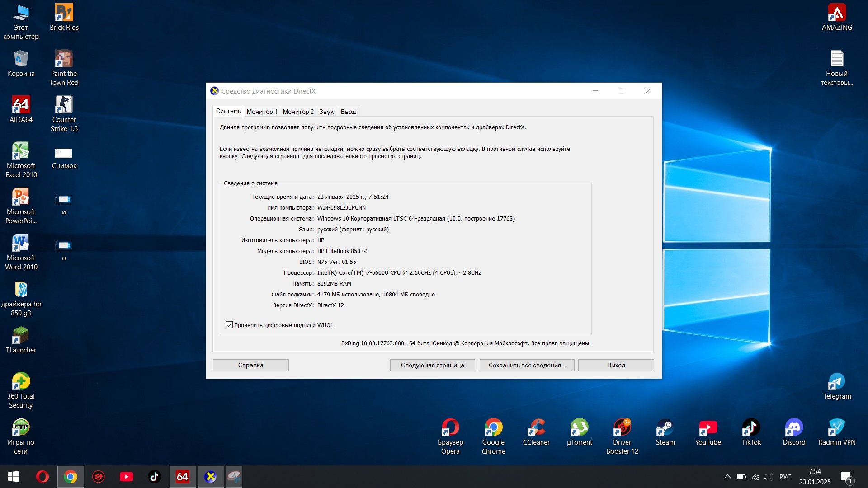Launch Counter Strike 1.6 shortcut
Viewport: 868px width, 488px height.
tap(64, 114)
